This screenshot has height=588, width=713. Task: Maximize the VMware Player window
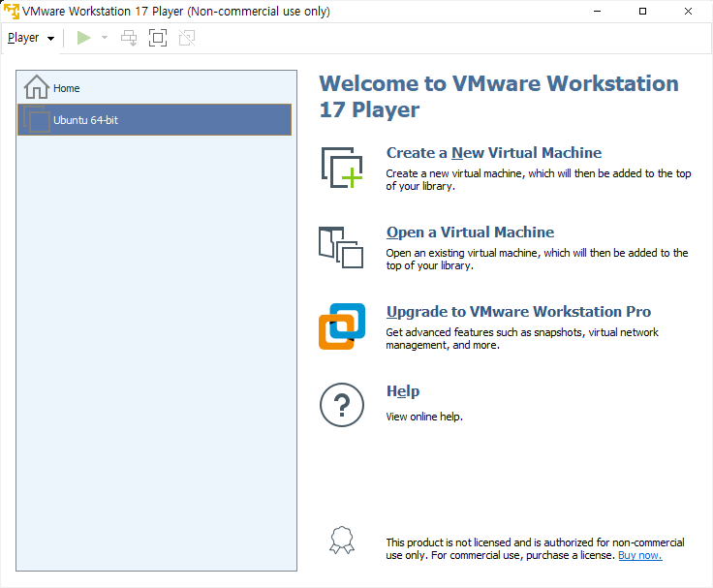pyautogui.click(x=642, y=11)
